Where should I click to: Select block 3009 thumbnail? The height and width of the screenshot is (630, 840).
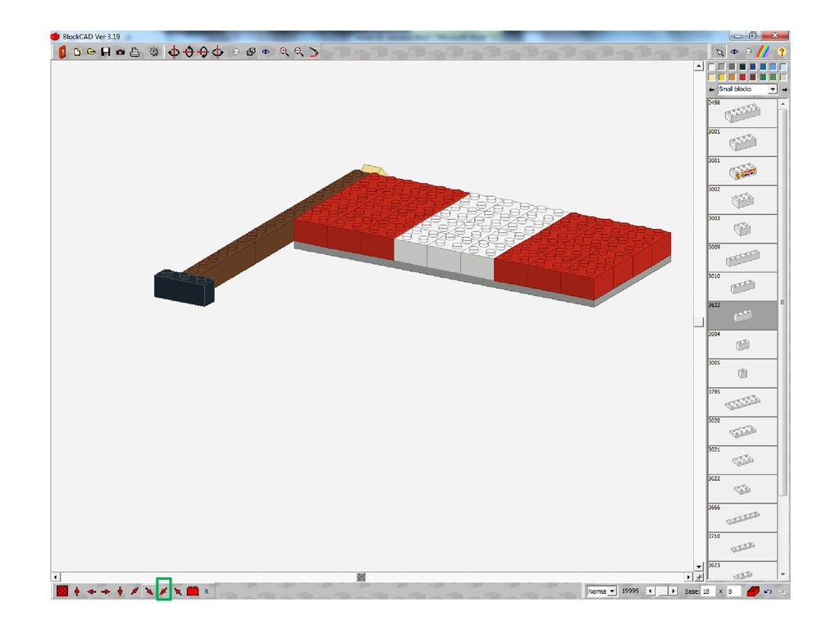tap(742, 258)
